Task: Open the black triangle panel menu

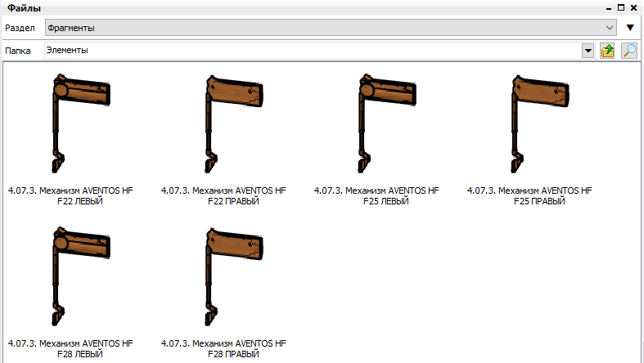Action: pyautogui.click(x=630, y=28)
